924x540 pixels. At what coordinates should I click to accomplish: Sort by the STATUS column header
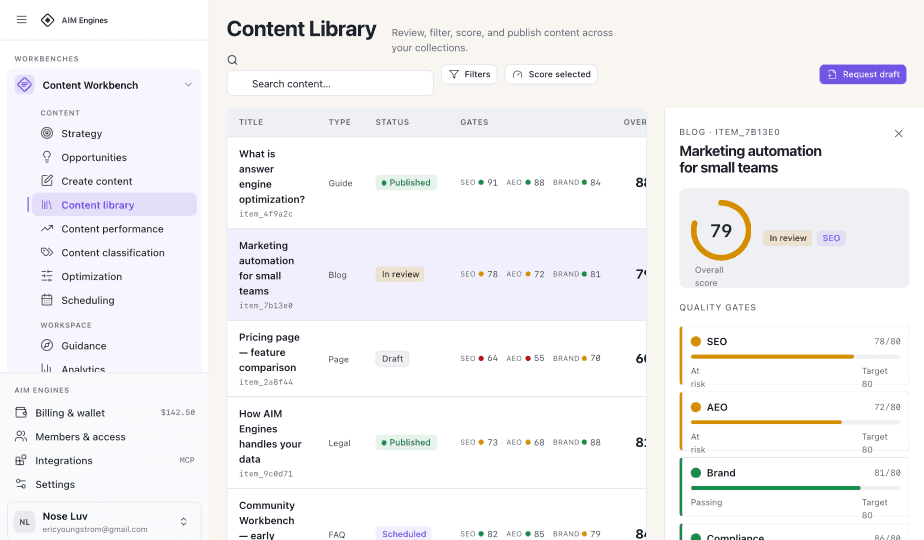pyautogui.click(x=392, y=122)
